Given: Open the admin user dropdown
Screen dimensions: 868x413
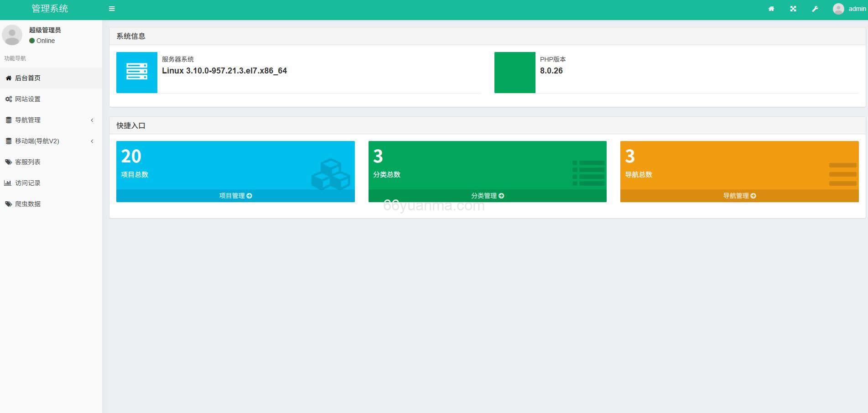Looking at the screenshot, I should [x=857, y=9].
